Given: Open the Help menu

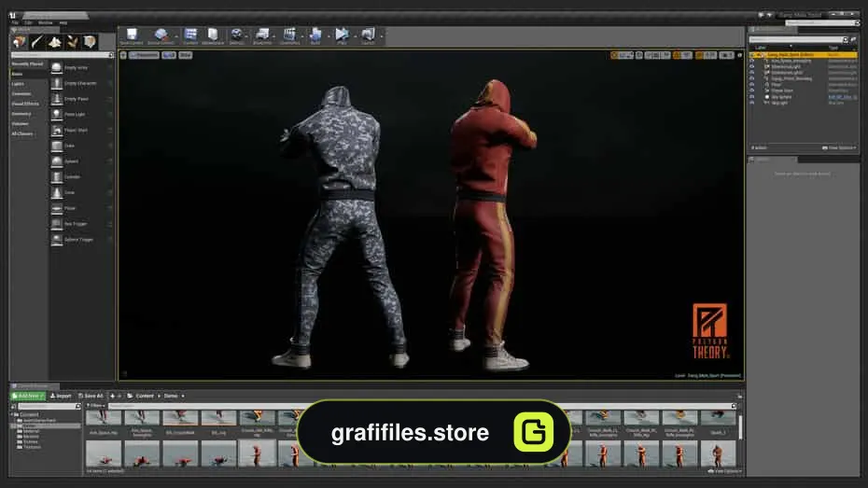Looking at the screenshot, I should [x=63, y=22].
